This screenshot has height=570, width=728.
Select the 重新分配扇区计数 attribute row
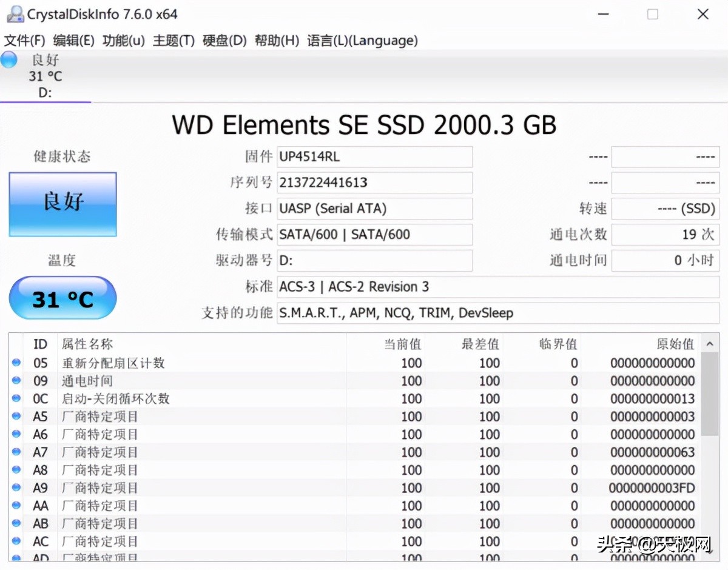(x=355, y=363)
